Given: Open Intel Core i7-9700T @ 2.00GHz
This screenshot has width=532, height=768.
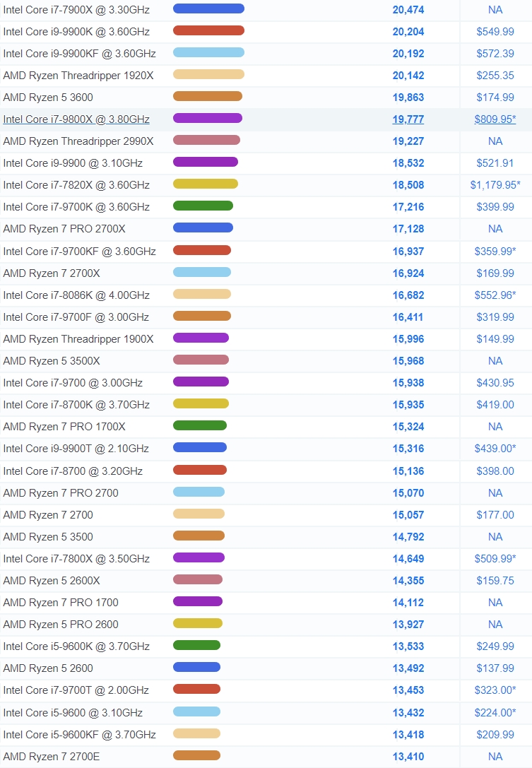Looking at the screenshot, I should [76, 690].
